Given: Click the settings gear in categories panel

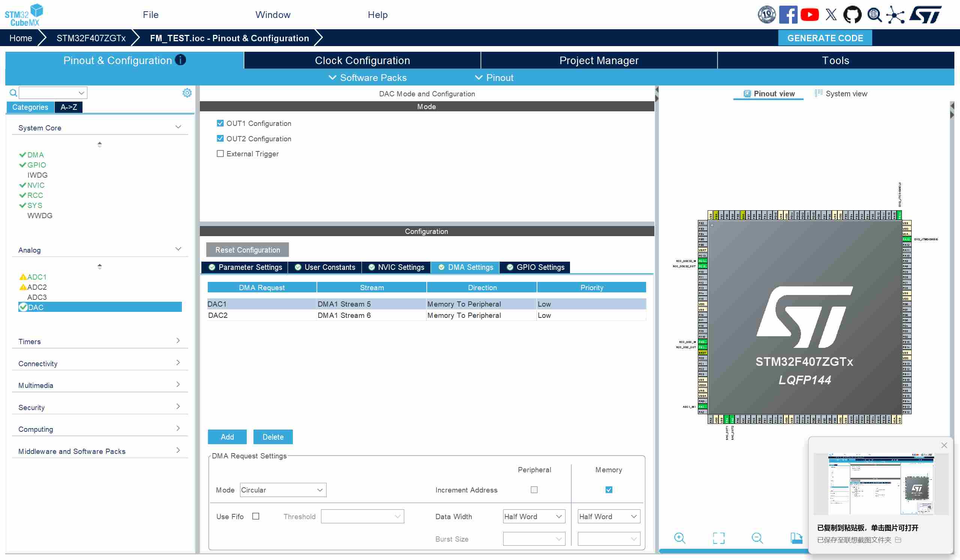Looking at the screenshot, I should 187,93.
